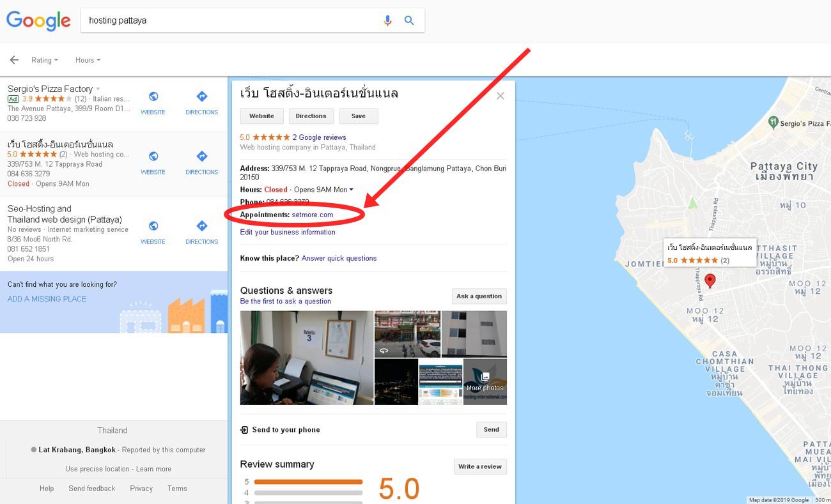Viewport: 831px width, 504px height.
Task: Open night view photo thumbnail
Action: click(x=396, y=381)
